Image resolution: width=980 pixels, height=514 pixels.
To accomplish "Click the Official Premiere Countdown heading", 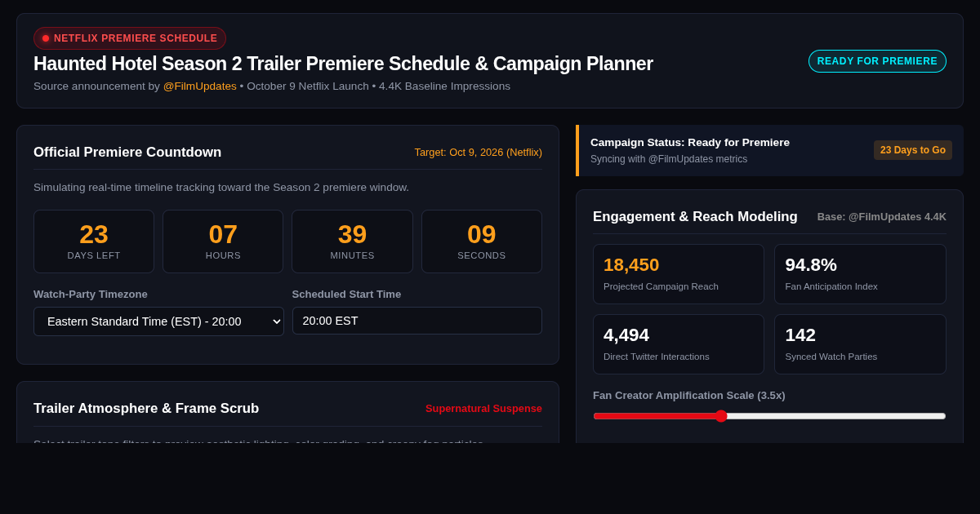I will point(127,153).
